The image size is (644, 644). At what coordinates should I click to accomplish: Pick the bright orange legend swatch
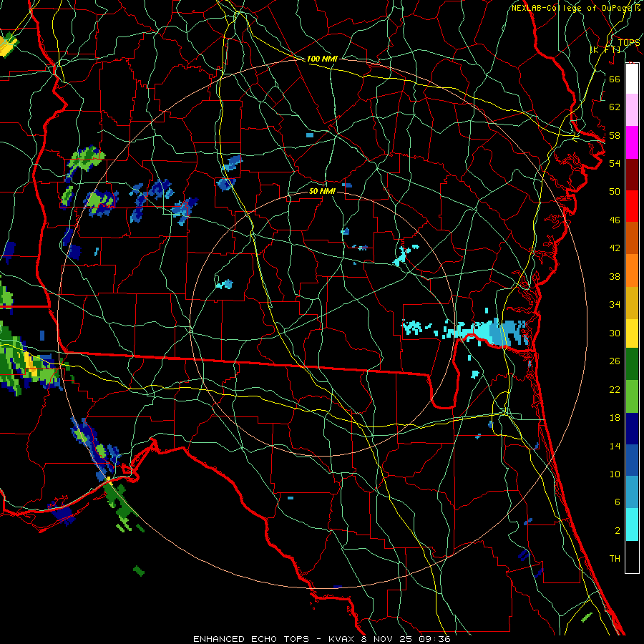point(632,270)
